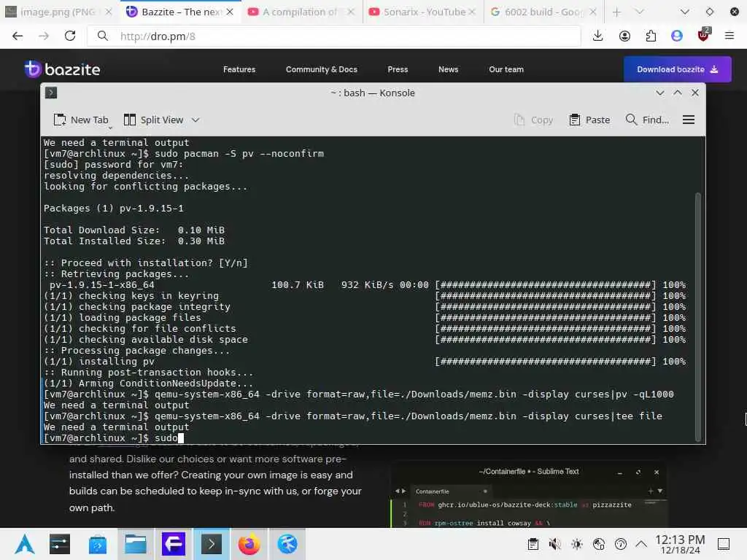Screen dimensions: 747x560
Task: Open System Settings from the taskbar
Action: pos(60,544)
